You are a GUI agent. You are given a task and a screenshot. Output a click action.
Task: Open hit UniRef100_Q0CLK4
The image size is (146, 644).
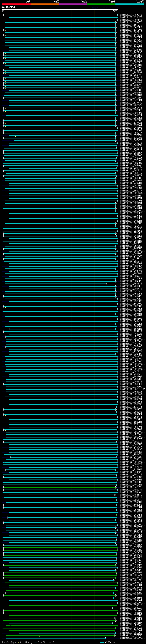pyautogui.click(x=131, y=324)
